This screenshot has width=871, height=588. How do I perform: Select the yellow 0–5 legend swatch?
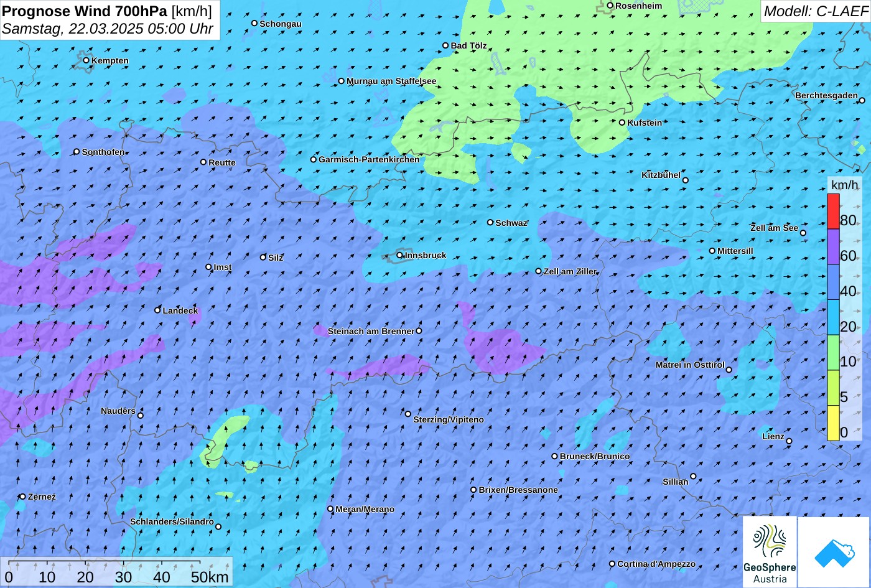833,423
